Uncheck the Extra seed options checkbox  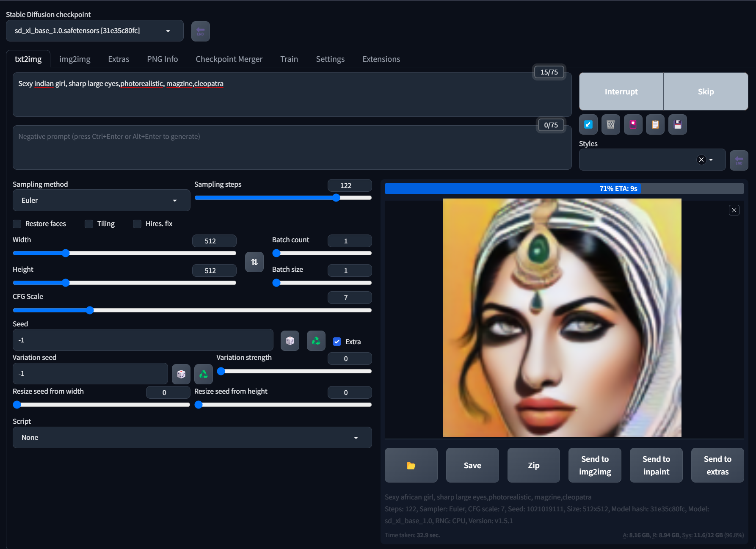pyautogui.click(x=337, y=342)
